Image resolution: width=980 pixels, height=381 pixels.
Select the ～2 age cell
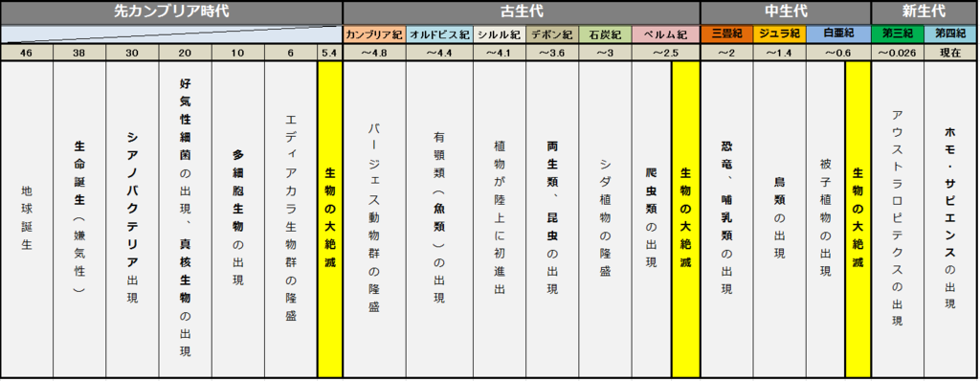pos(727,53)
